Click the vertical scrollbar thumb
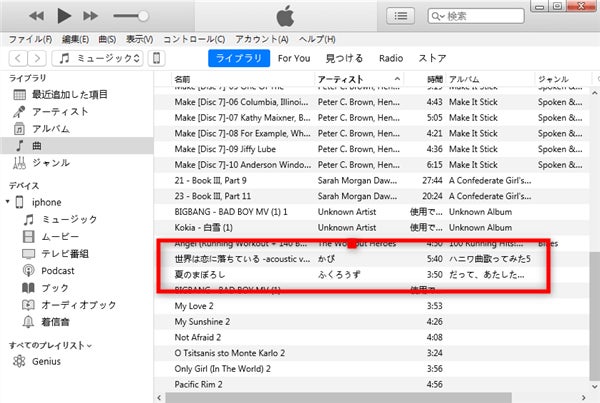Image resolution: width=600 pixels, height=403 pixels. [594, 317]
